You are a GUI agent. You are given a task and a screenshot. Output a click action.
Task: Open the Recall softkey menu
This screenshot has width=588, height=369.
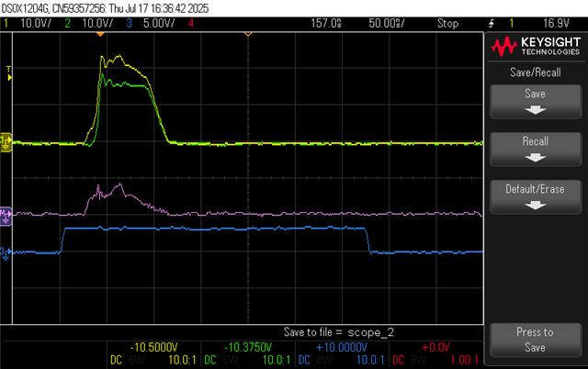[x=536, y=149]
